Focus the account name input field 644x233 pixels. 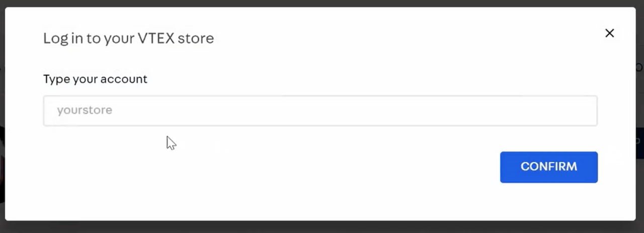320,110
